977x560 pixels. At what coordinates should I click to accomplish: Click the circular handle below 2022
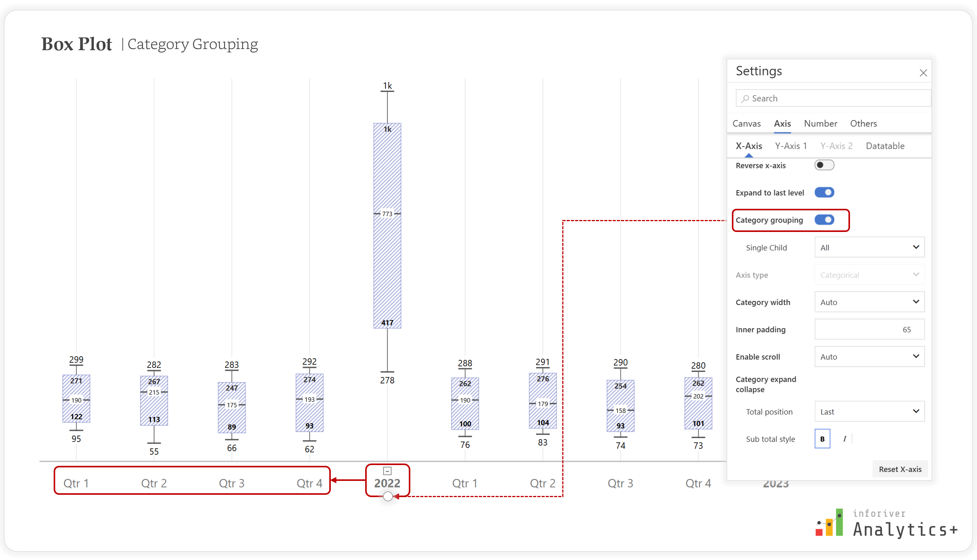pyautogui.click(x=388, y=497)
